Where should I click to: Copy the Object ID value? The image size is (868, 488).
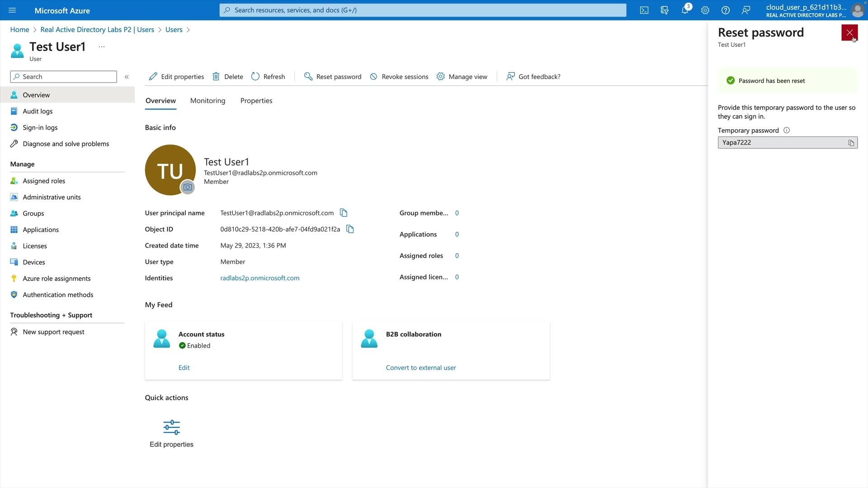[x=350, y=229]
